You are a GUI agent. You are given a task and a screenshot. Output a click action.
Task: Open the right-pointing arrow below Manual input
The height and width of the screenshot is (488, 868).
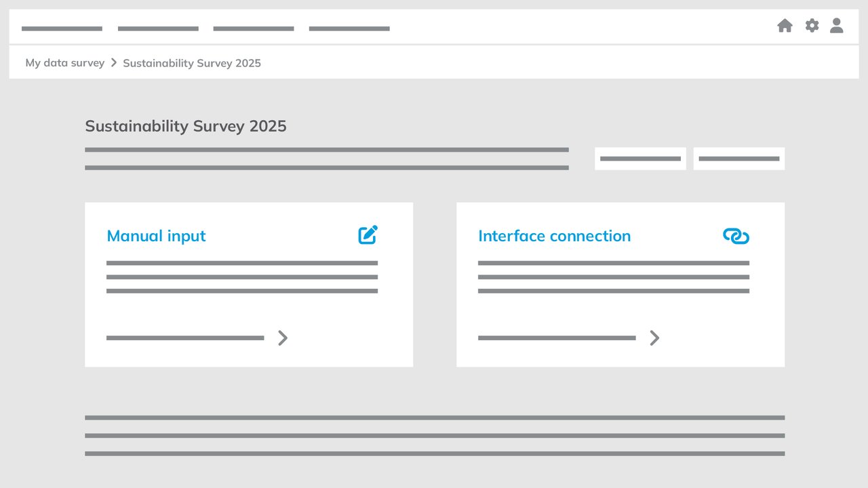[x=283, y=338]
